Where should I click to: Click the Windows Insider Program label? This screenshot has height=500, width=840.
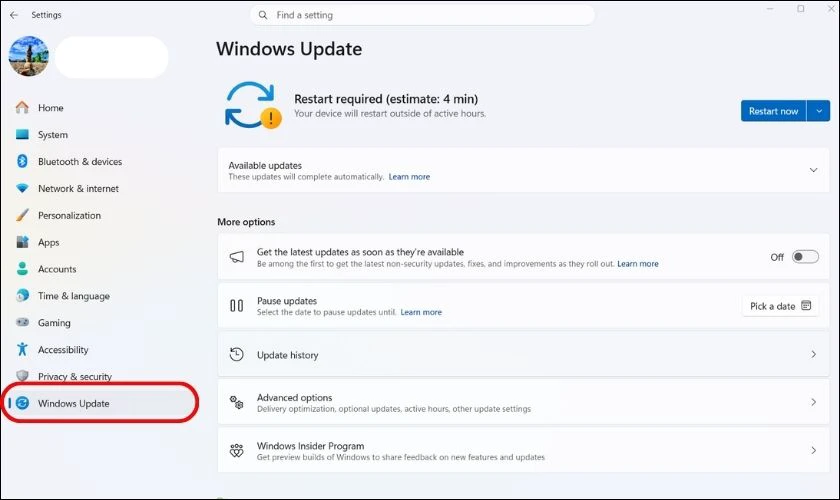point(310,445)
